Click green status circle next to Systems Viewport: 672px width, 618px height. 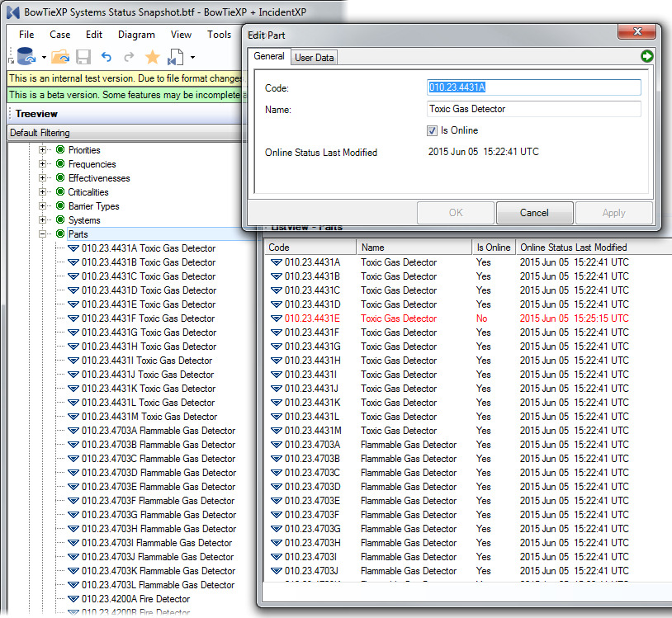59,220
